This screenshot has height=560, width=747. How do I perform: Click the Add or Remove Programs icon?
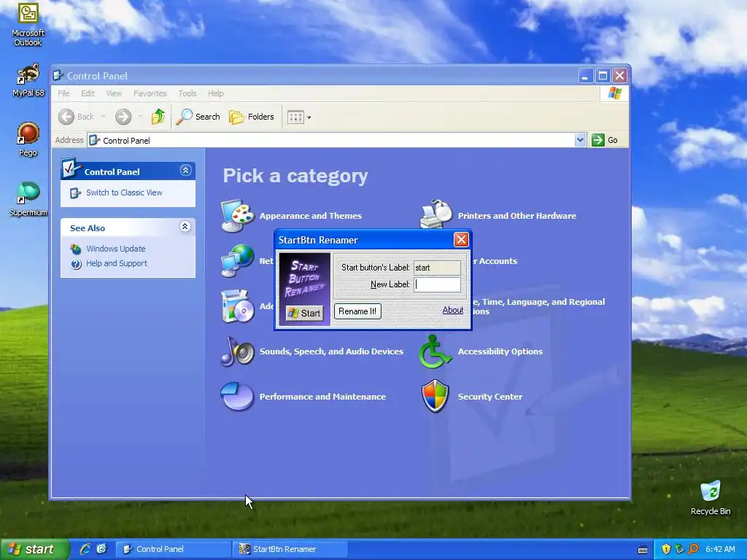[x=237, y=306]
